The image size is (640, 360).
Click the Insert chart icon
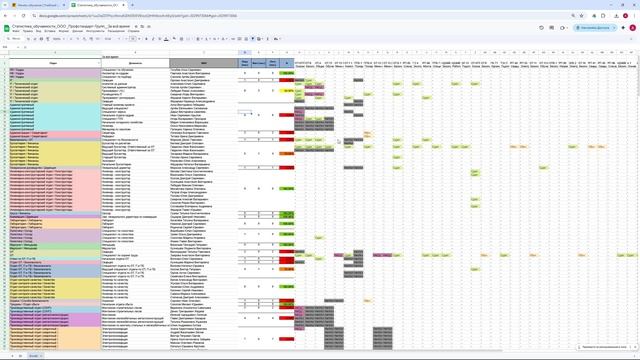click(x=246, y=39)
